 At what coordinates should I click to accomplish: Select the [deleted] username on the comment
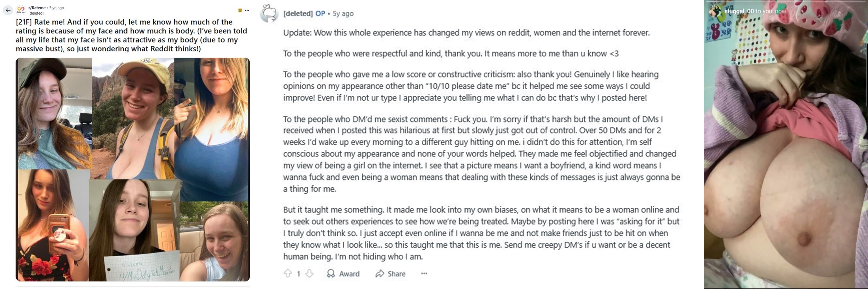[x=298, y=13]
